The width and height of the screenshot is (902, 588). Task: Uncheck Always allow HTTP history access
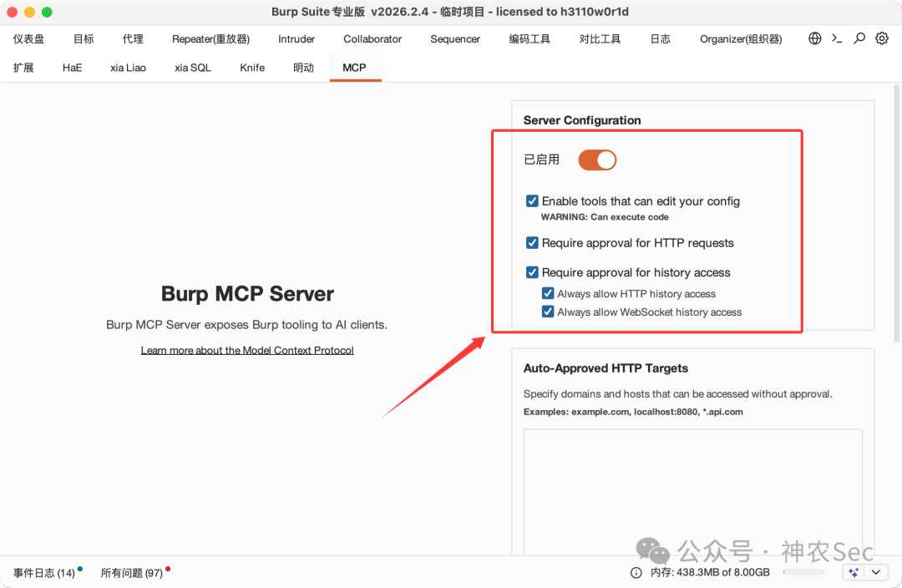point(548,293)
